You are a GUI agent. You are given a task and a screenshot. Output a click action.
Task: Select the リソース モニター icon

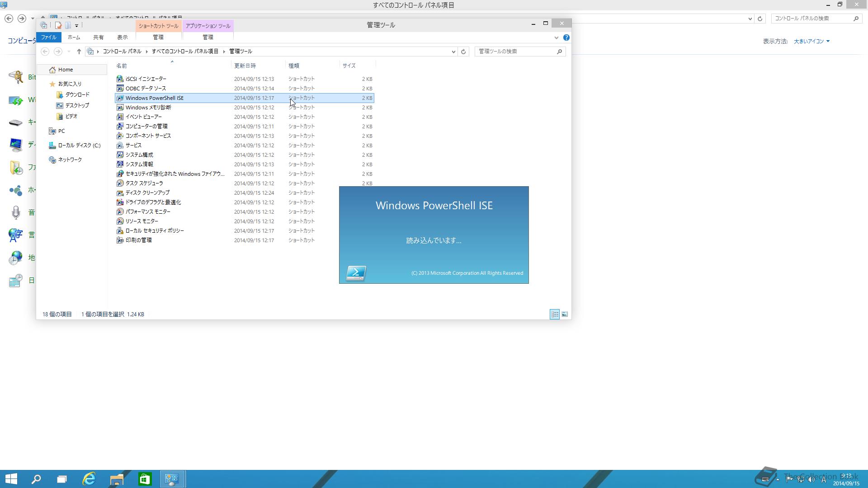120,221
